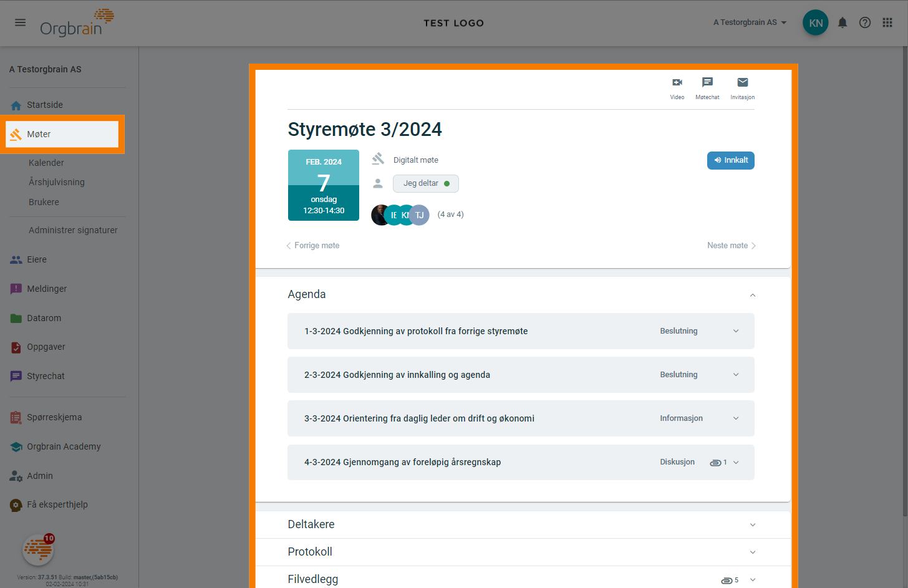Image resolution: width=908 pixels, height=588 pixels.
Task: Collapse the Agenda section
Action: click(753, 295)
